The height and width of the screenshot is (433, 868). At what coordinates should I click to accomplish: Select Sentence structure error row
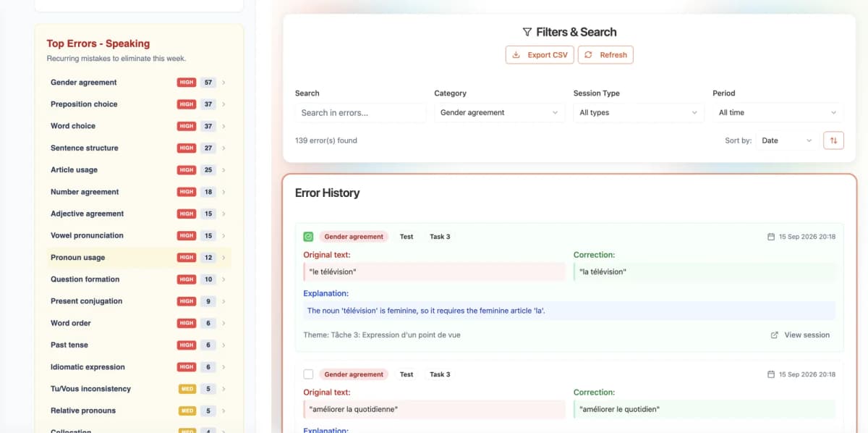point(139,148)
